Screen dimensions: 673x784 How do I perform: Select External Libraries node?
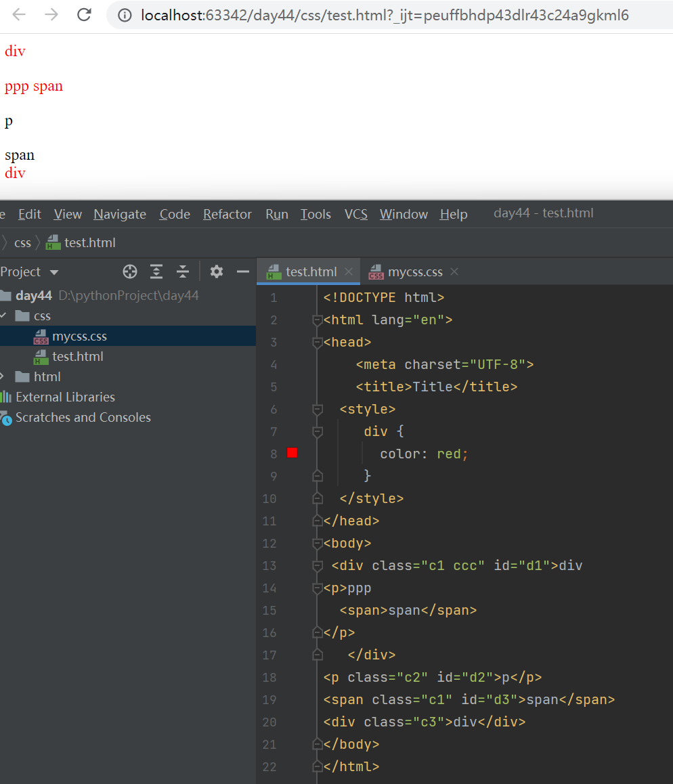[65, 397]
